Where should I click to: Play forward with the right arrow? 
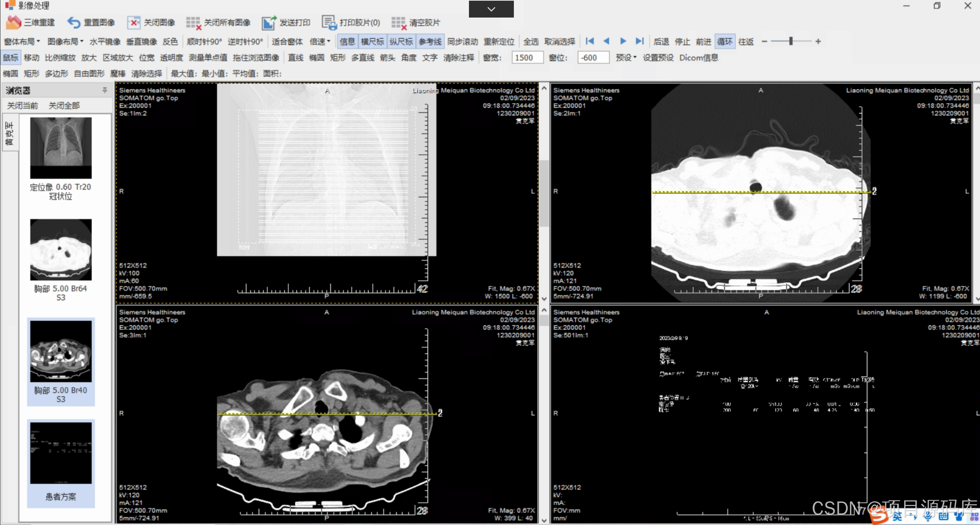coord(623,41)
